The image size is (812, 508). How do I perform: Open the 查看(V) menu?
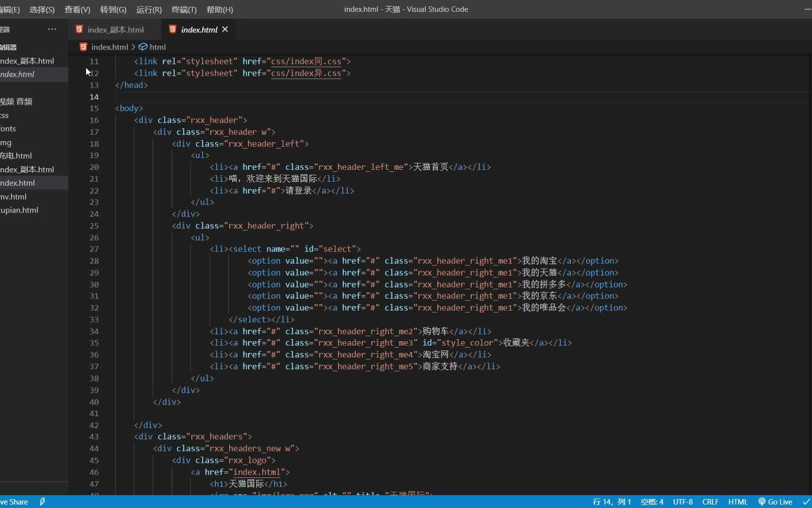[x=77, y=9]
